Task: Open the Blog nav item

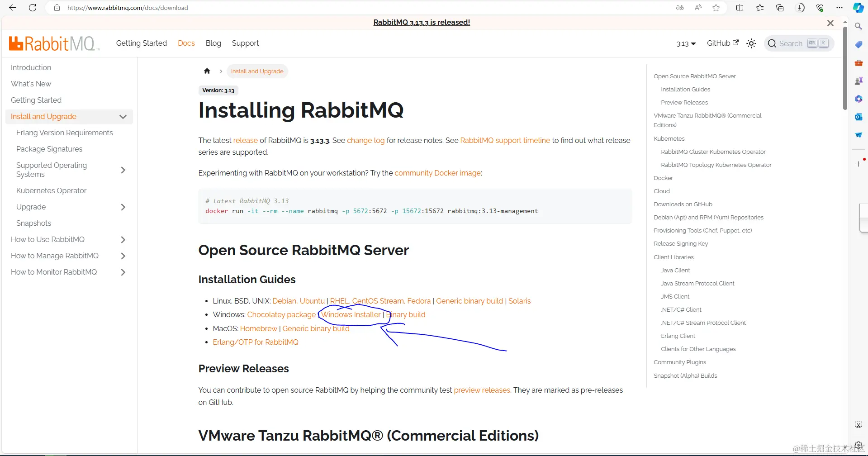Action: (x=213, y=43)
